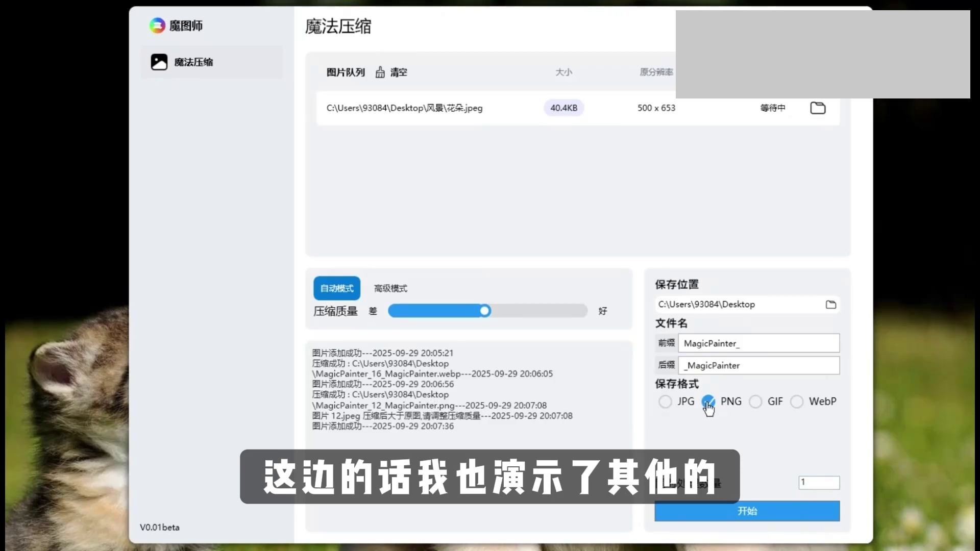Click the save location browse folder icon
The width and height of the screenshot is (980, 551).
click(831, 305)
